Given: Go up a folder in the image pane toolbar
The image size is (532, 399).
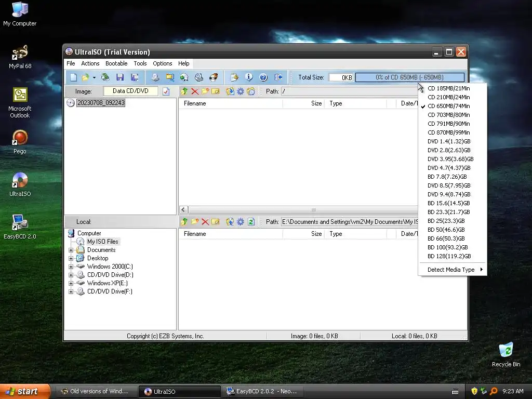Looking at the screenshot, I should (184, 91).
